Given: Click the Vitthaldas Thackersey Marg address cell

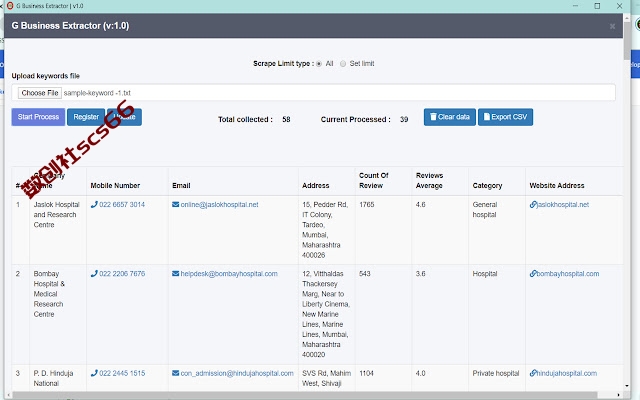Looking at the screenshot, I should click(326, 314).
